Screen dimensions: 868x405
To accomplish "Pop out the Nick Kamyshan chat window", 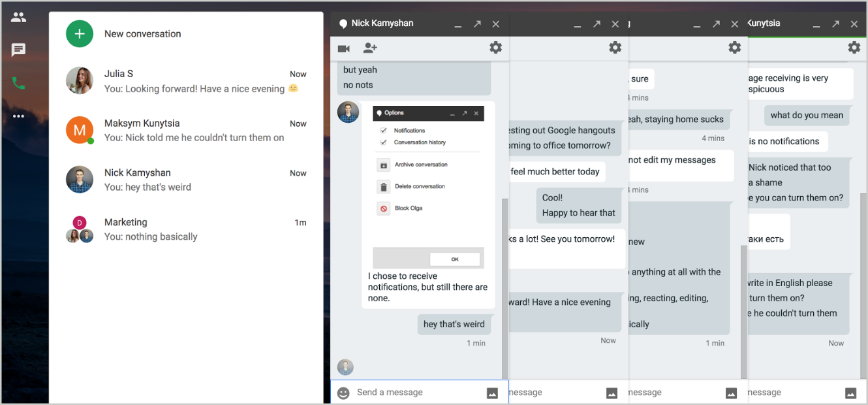I will (x=477, y=24).
